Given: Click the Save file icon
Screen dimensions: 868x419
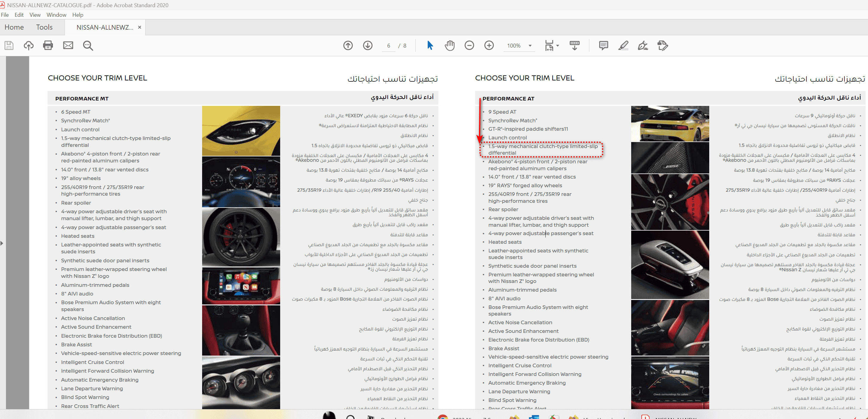Looking at the screenshot, I should coord(9,45).
